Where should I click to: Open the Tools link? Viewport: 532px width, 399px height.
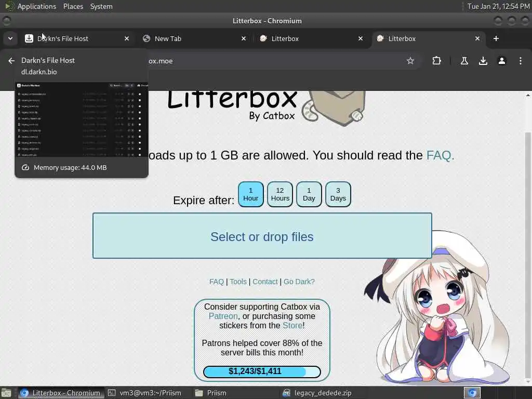[x=238, y=282]
